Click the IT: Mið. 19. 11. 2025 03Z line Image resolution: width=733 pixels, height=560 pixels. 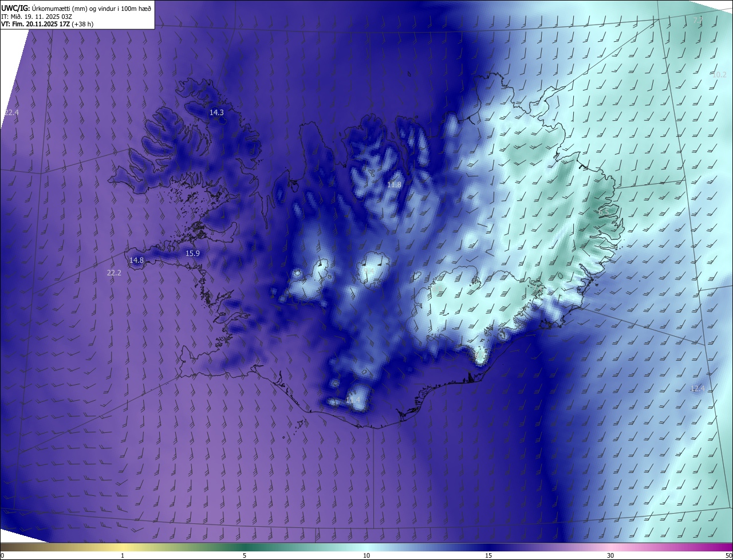pos(36,17)
